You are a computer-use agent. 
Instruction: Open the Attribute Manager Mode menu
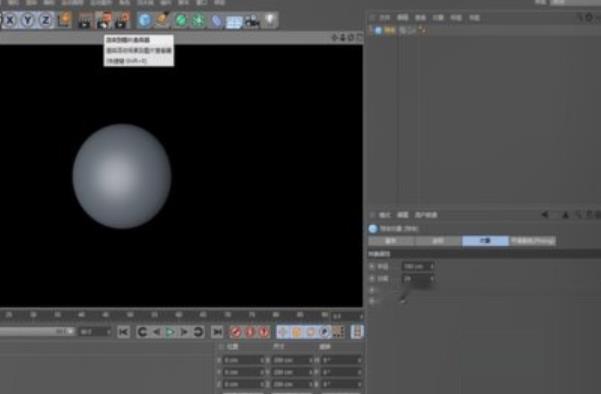pos(384,215)
